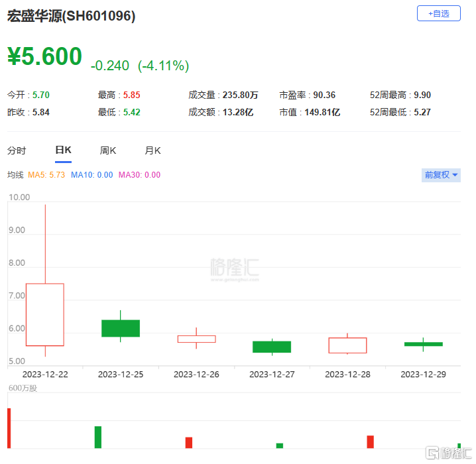Click the current price ¥5.600

point(44,56)
